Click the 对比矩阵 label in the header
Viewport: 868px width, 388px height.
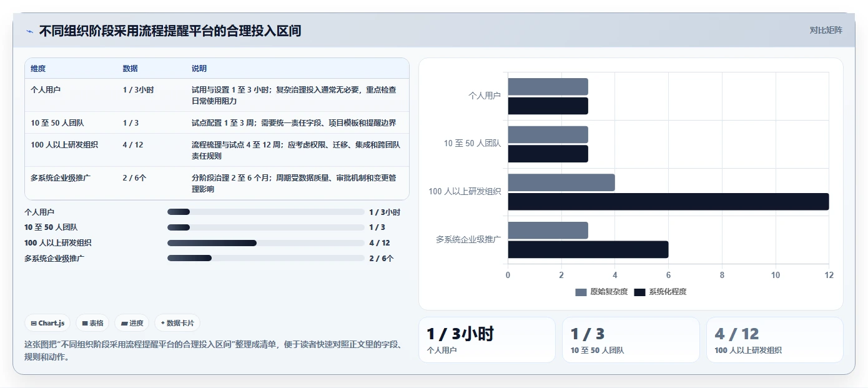(x=826, y=30)
